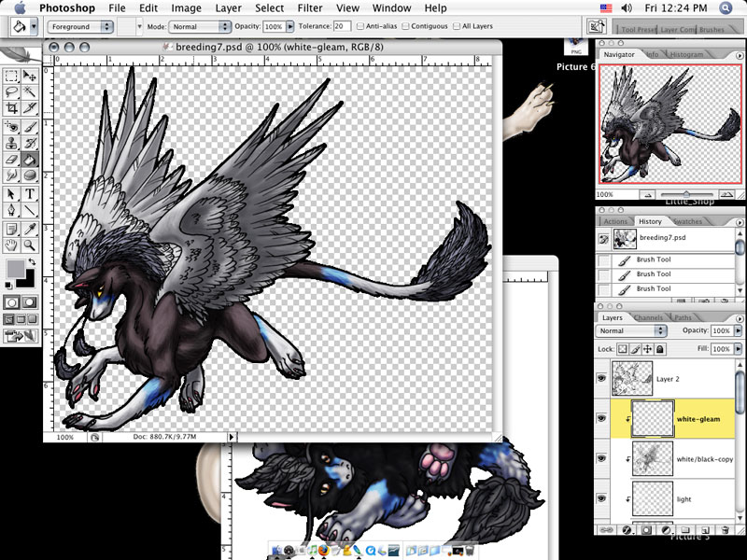Screen dimensions: 747x560
Task: Open the Layer menu
Action: click(228, 8)
